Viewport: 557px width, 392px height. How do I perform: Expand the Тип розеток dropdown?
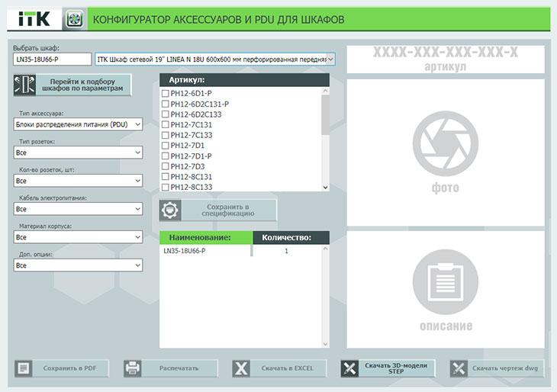click(x=78, y=153)
